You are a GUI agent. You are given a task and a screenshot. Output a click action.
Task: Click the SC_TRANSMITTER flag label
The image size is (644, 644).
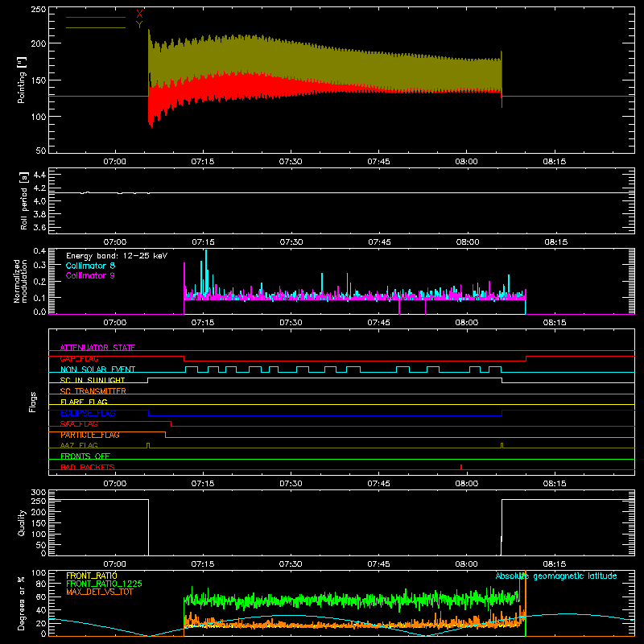(93, 390)
